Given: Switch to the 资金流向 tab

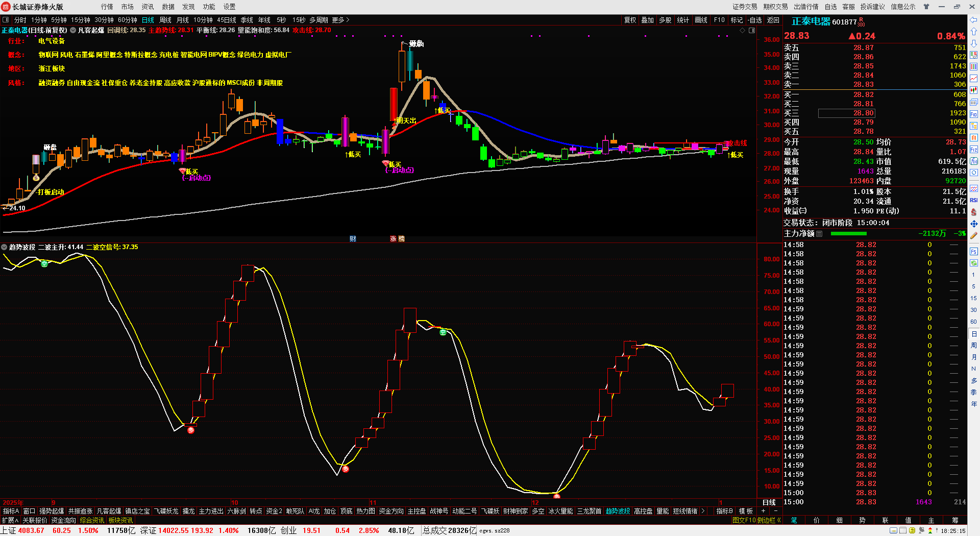Looking at the screenshot, I should (x=63, y=520).
